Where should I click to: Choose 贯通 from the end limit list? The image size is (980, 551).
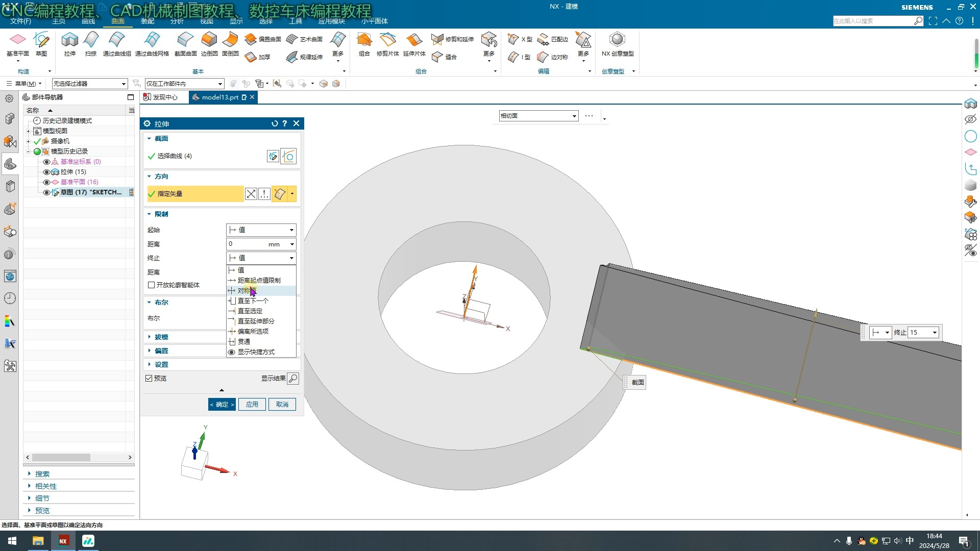244,342
